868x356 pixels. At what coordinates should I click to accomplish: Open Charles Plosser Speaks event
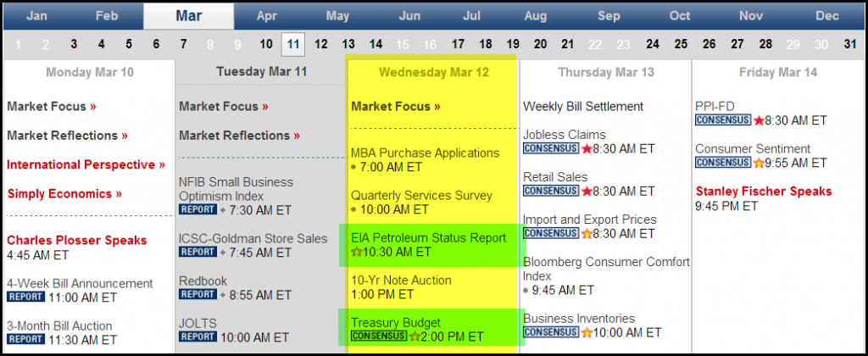[77, 240]
